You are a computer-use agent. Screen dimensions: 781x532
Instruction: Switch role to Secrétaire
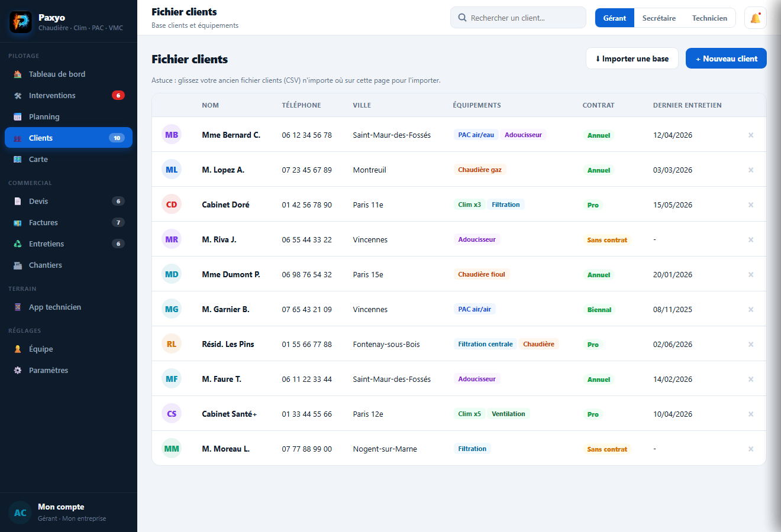659,18
